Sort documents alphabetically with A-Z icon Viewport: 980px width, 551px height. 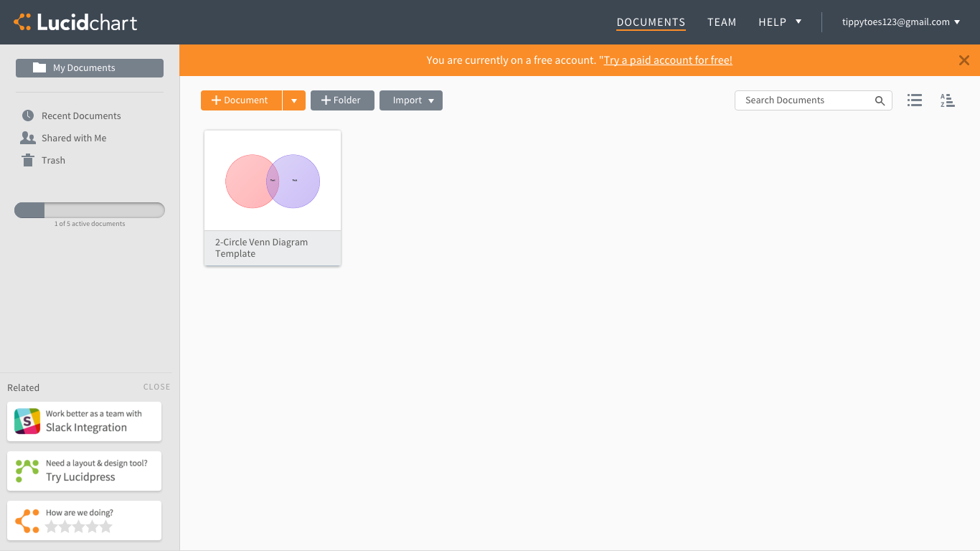tap(948, 100)
